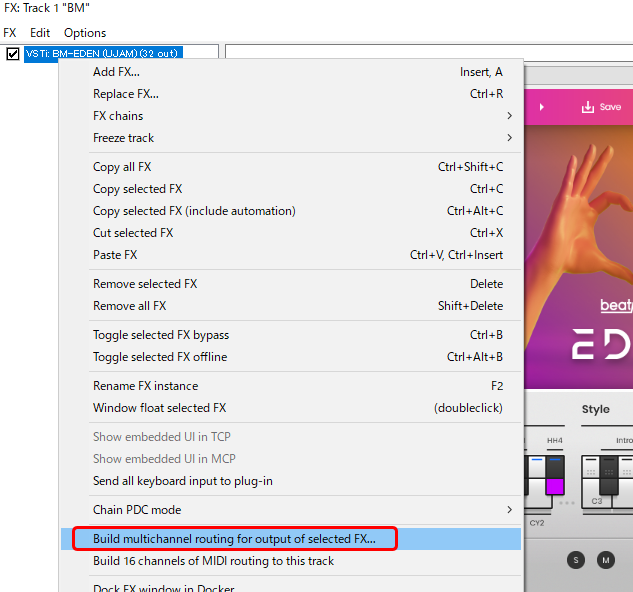Expand the Freeze track submenu
Image resolution: width=633 pixels, height=592 pixels.
[291, 138]
